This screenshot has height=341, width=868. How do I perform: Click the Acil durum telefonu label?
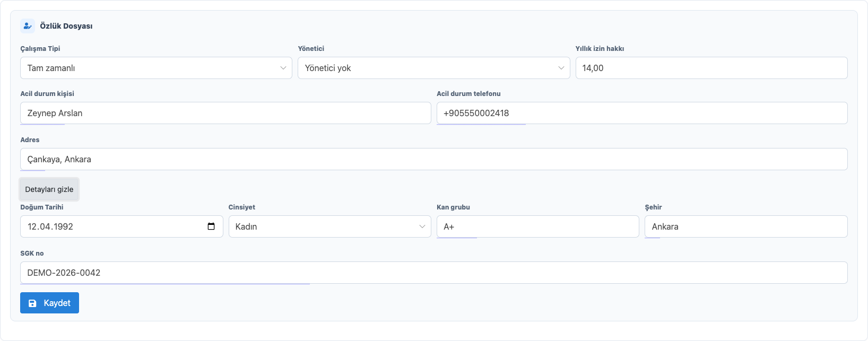(x=468, y=93)
